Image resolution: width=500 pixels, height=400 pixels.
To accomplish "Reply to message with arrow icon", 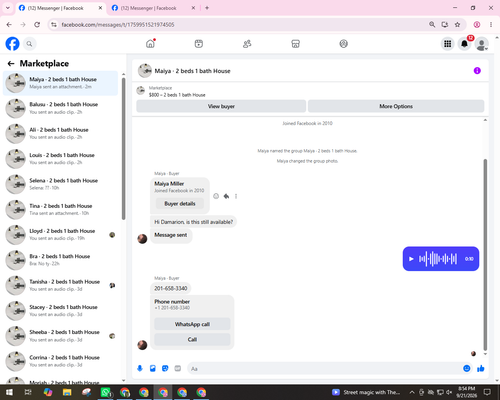I will coord(226,196).
